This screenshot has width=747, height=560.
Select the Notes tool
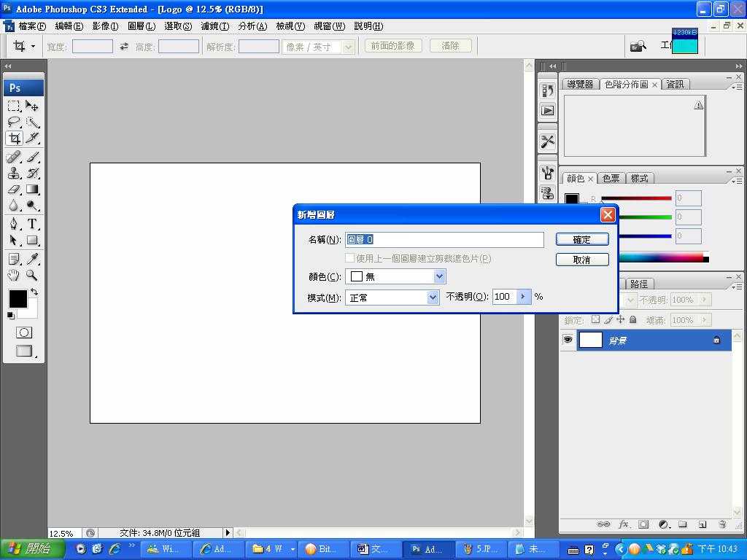click(14, 259)
